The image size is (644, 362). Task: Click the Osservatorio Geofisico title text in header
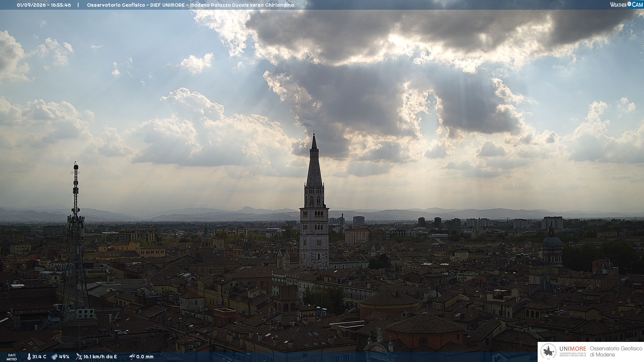116,5
